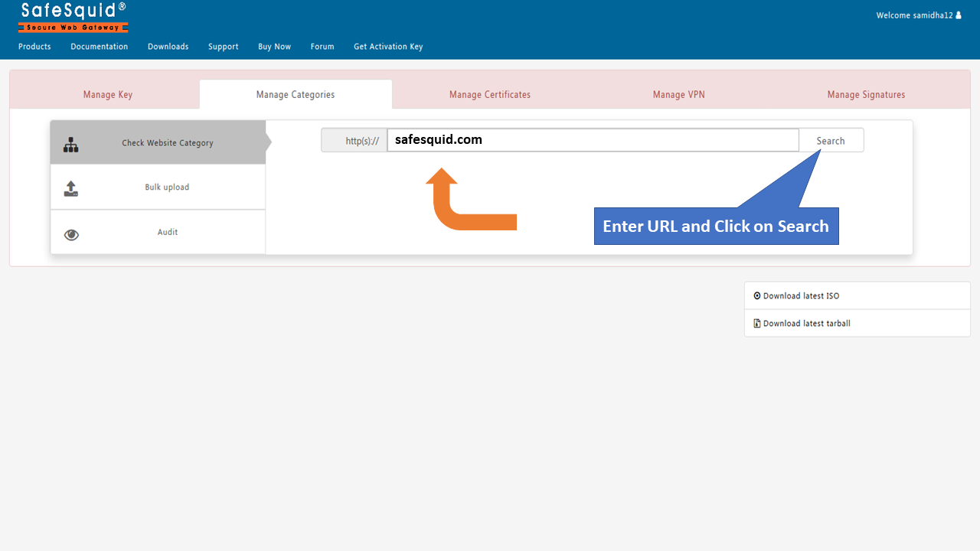Open the Support link in navigation
The height and width of the screenshot is (551, 980).
coord(223,47)
